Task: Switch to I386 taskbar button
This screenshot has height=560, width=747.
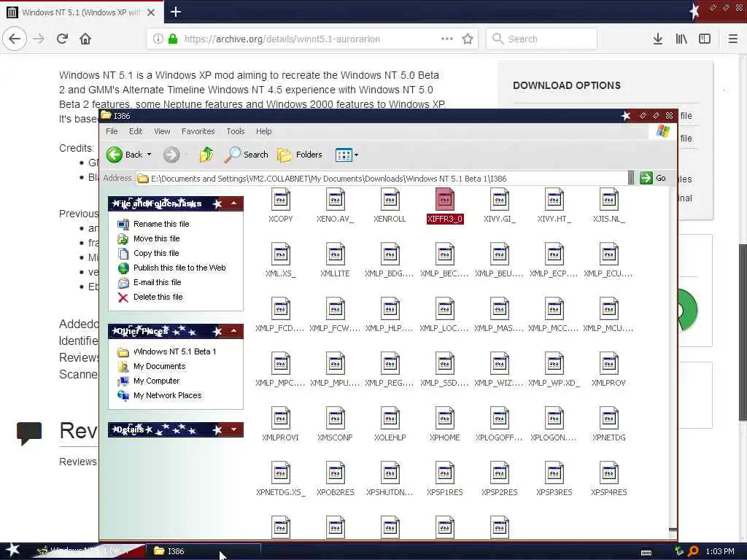Action: tap(204, 551)
